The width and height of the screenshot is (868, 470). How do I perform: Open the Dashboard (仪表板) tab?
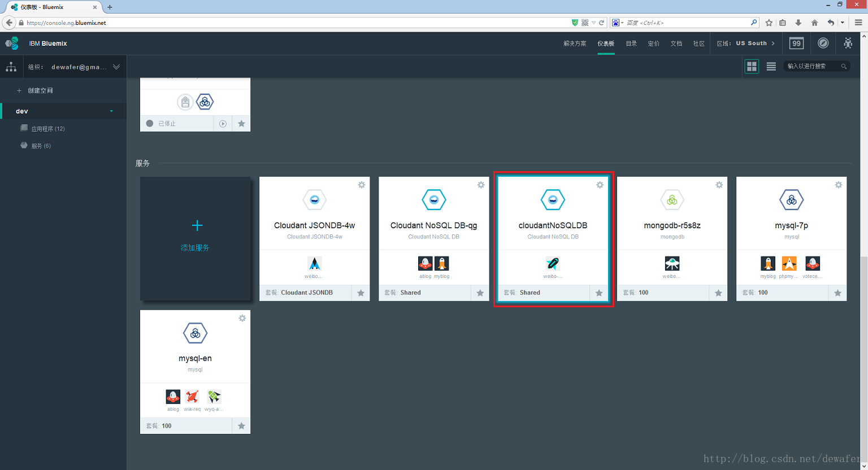tap(606, 43)
